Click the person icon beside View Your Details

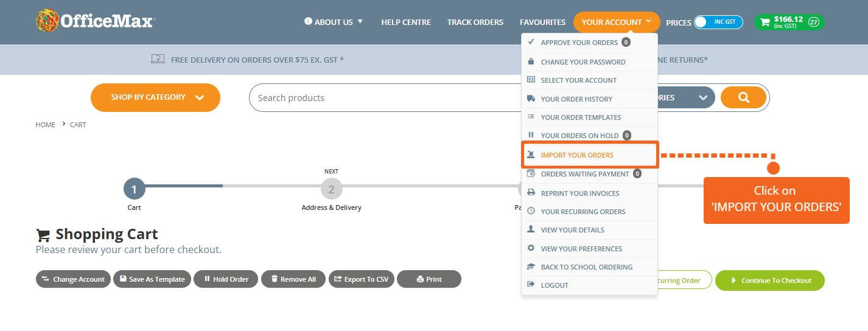[x=531, y=229]
